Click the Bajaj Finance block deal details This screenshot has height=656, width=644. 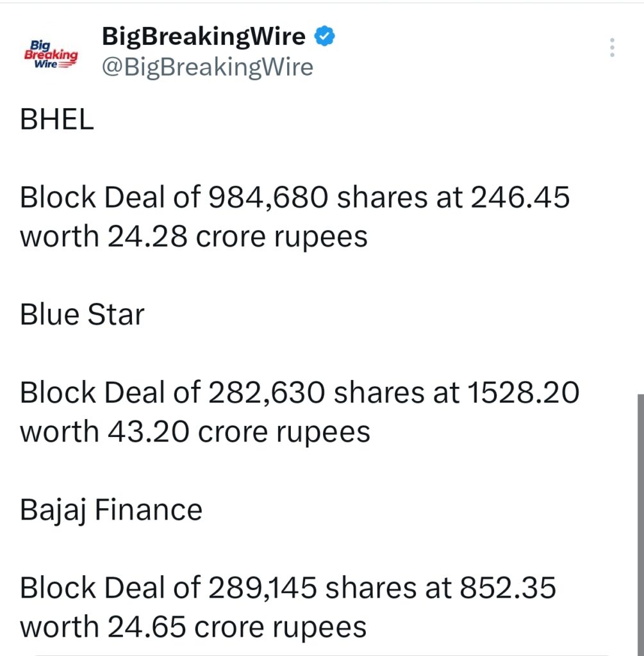(288, 605)
